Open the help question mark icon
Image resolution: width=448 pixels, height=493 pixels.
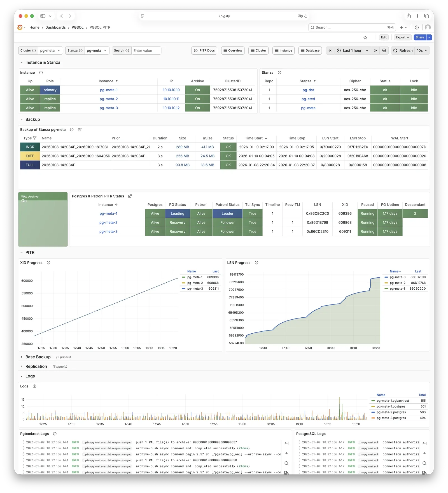(417, 27)
